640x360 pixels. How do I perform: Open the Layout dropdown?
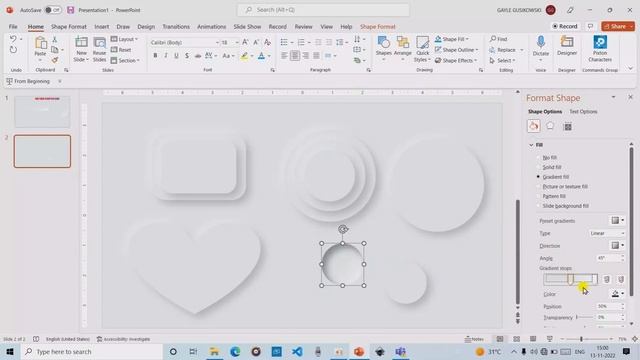pos(124,39)
